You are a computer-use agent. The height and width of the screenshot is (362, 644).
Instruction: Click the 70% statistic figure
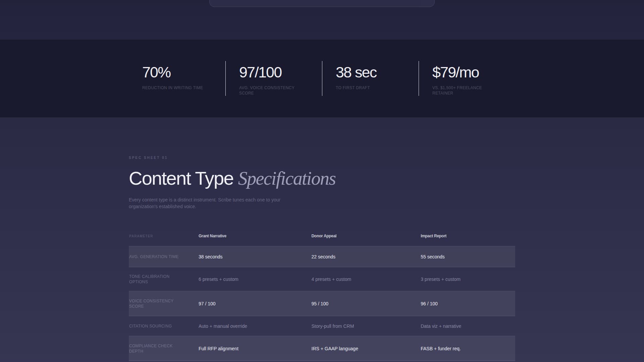click(x=157, y=72)
